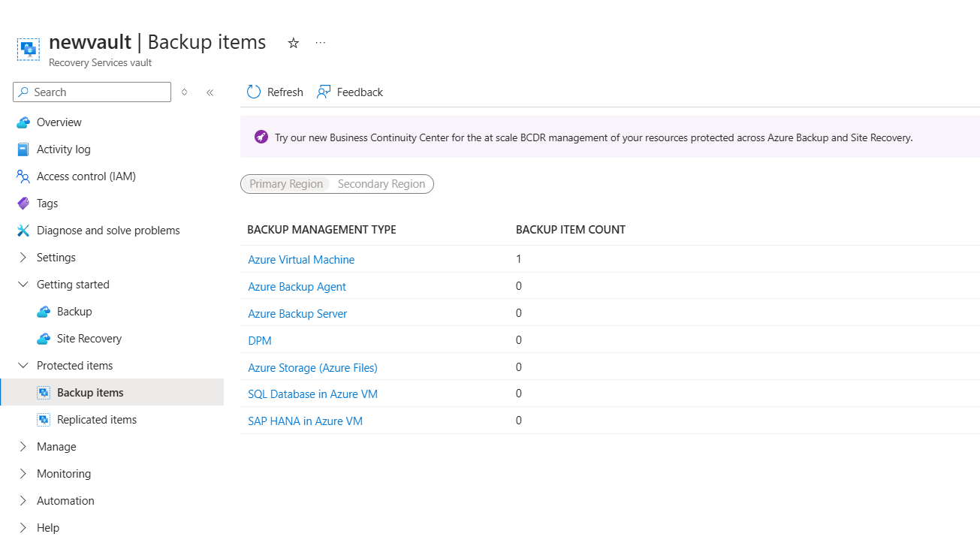Click the Refresh circular arrow icon
This screenshot has width=980, height=555.
[254, 92]
